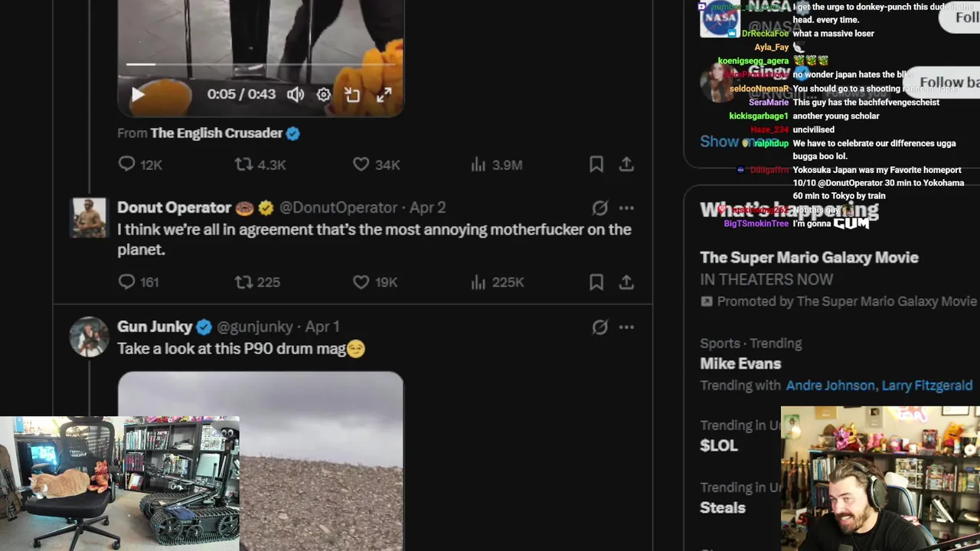This screenshot has width=980, height=551.
Task: Seek on the video progress bar
Action: (x=260, y=65)
